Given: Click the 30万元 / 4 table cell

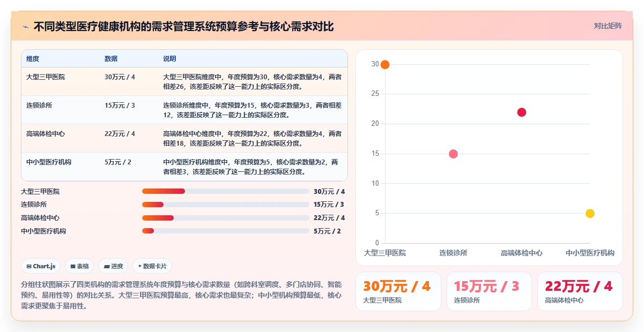Looking at the screenshot, I should pos(120,77).
